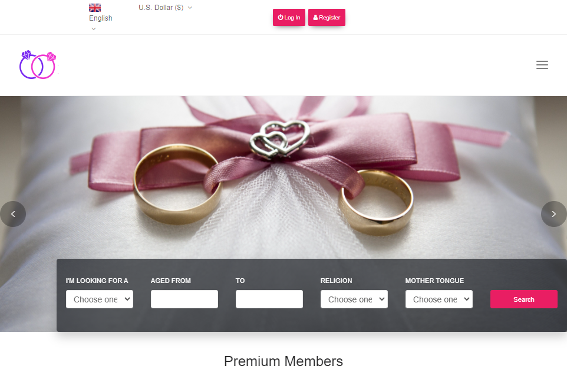
Task: Focus the Aged From input field
Action: (184, 299)
